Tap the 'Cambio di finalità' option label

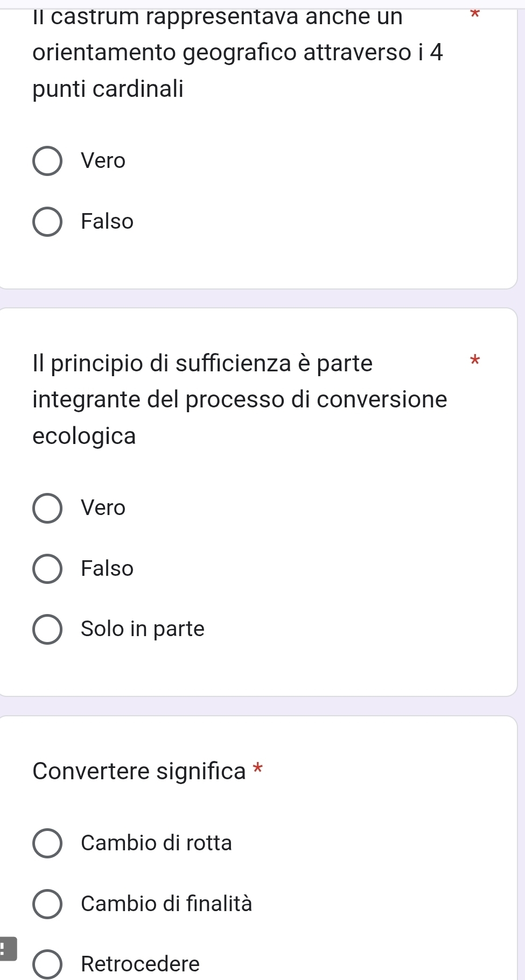[166, 904]
